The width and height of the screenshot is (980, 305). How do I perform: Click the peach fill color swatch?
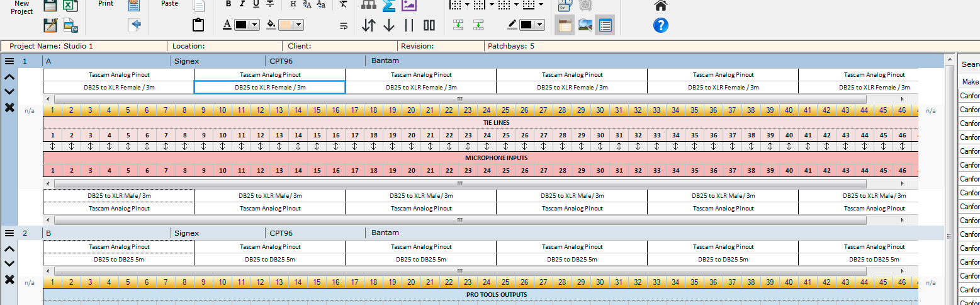point(286,25)
